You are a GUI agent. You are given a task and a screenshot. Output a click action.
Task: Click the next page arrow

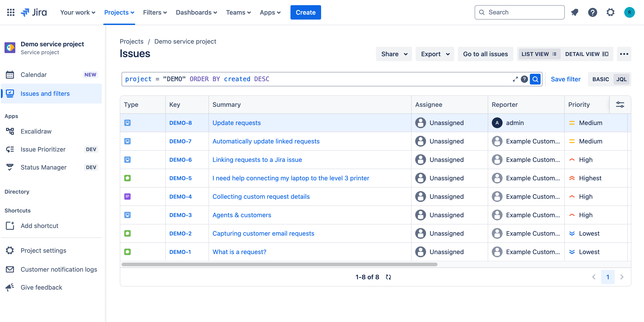click(622, 277)
